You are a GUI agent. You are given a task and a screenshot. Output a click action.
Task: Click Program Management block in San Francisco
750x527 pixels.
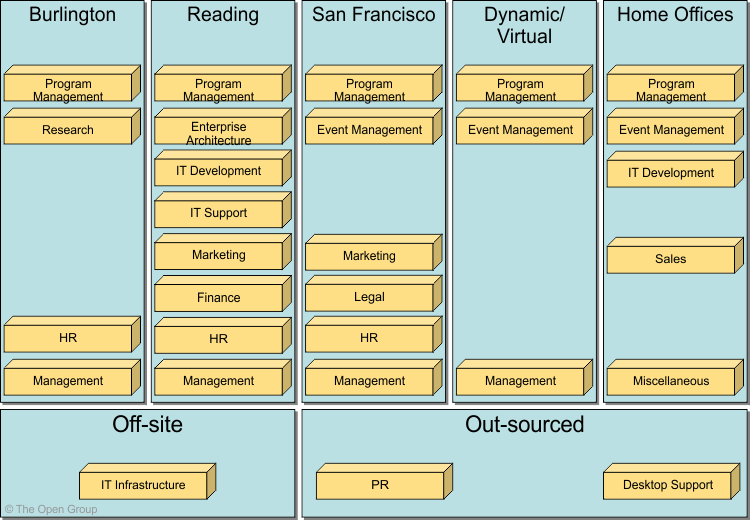tap(374, 83)
